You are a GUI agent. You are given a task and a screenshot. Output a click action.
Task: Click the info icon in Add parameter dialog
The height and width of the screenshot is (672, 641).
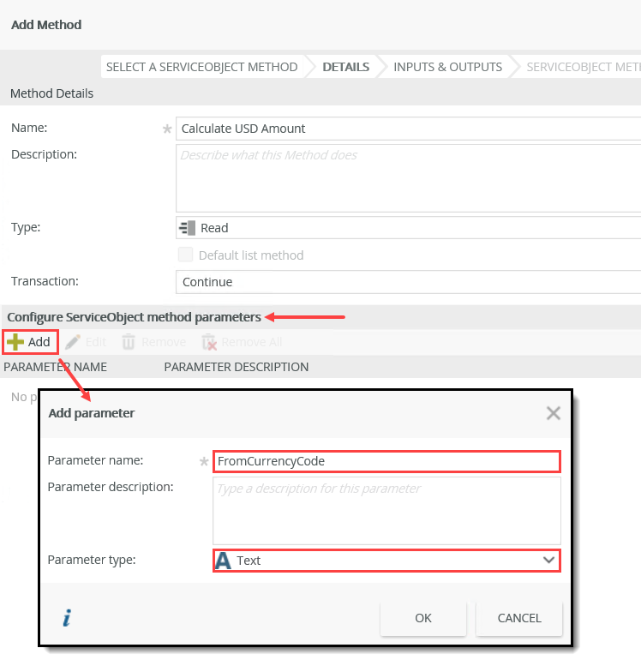pyautogui.click(x=67, y=617)
